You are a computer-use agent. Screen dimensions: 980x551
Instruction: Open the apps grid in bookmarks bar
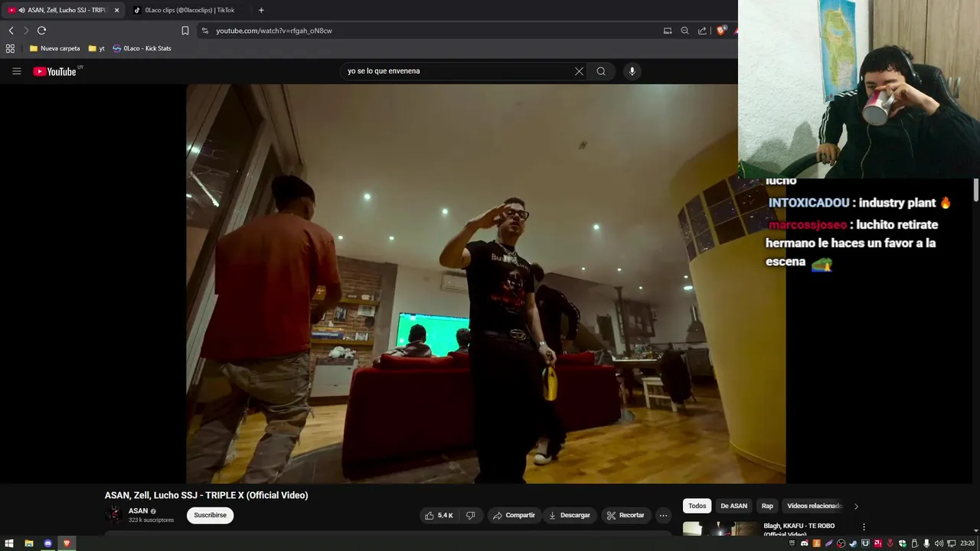tap(10, 48)
